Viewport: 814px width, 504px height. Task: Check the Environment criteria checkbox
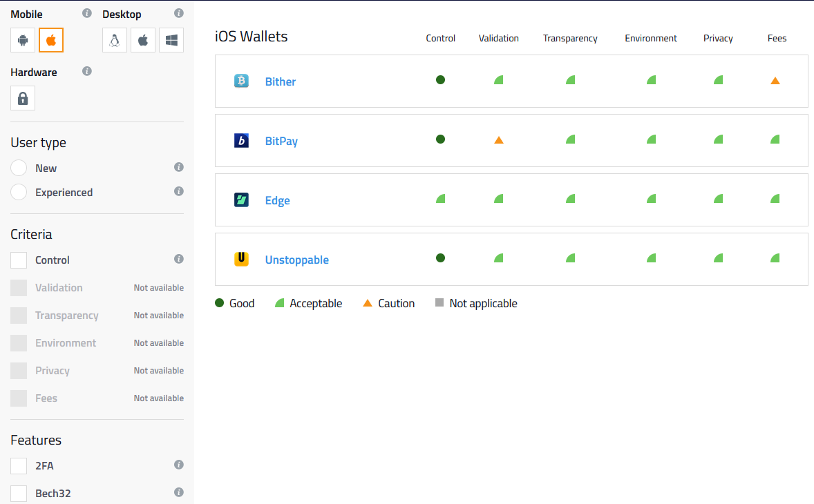click(x=19, y=342)
